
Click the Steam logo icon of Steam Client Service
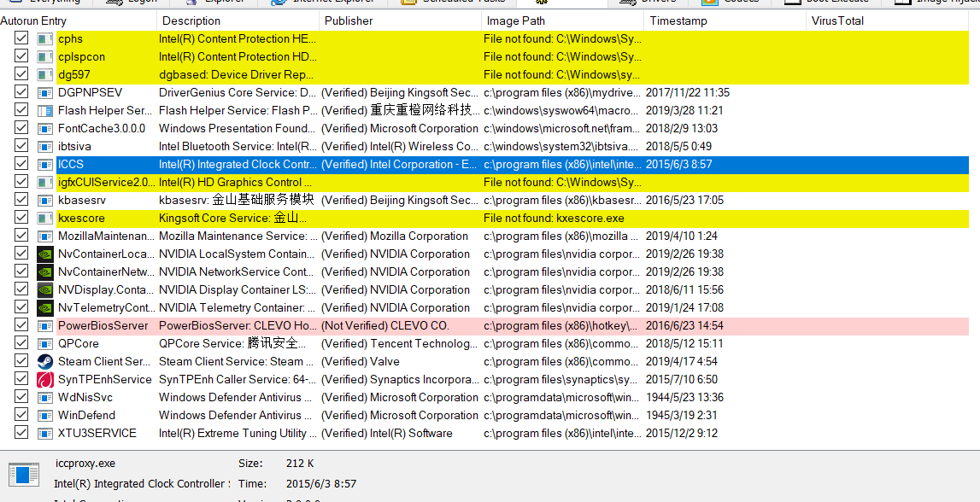(45, 361)
